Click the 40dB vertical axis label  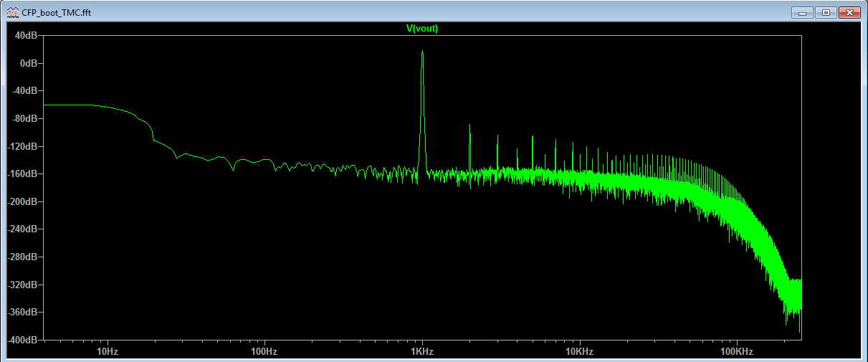[x=27, y=35]
